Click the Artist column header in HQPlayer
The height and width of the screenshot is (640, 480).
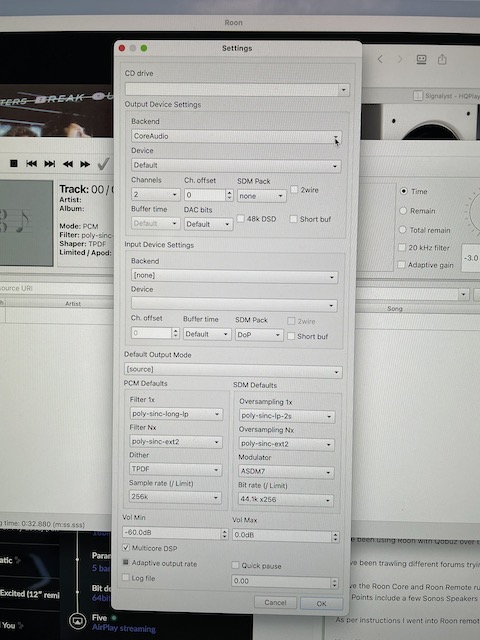click(73, 303)
